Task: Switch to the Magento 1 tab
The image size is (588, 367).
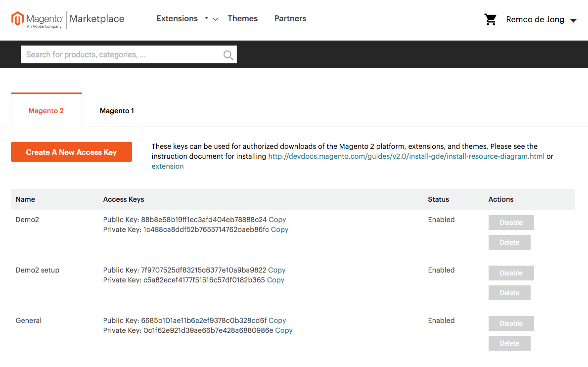Action: pyautogui.click(x=117, y=110)
